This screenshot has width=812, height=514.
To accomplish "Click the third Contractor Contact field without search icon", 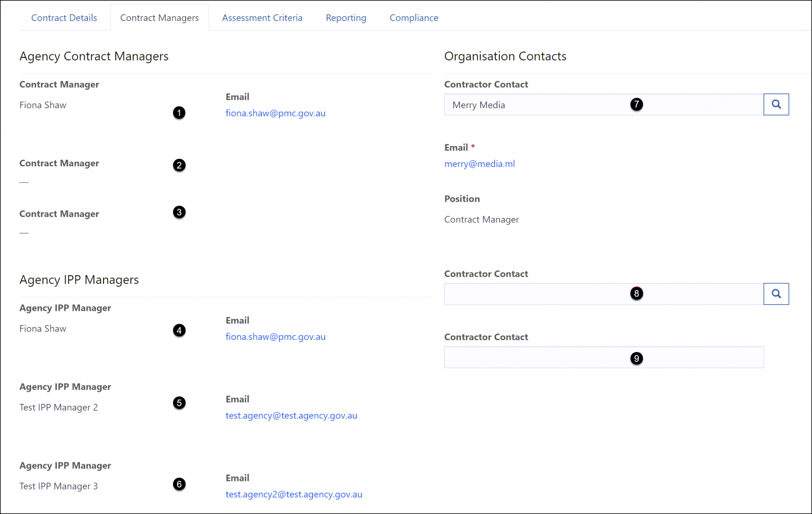I will tap(604, 357).
